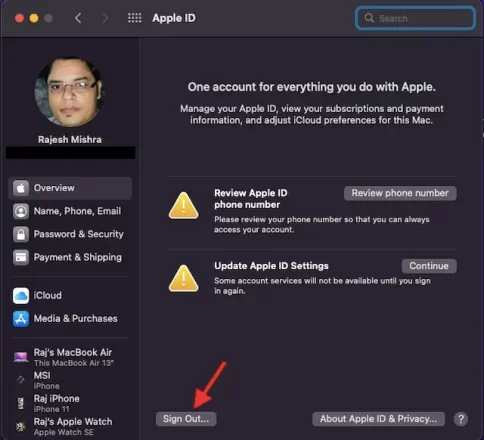Open the Overview section with the Apple icon
The width and height of the screenshot is (484, 440).
pyautogui.click(x=21, y=188)
